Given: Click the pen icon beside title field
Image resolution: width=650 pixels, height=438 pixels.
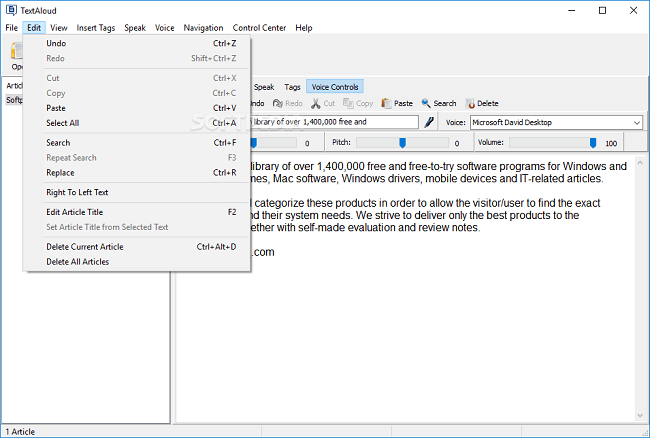Looking at the screenshot, I should coord(429,122).
